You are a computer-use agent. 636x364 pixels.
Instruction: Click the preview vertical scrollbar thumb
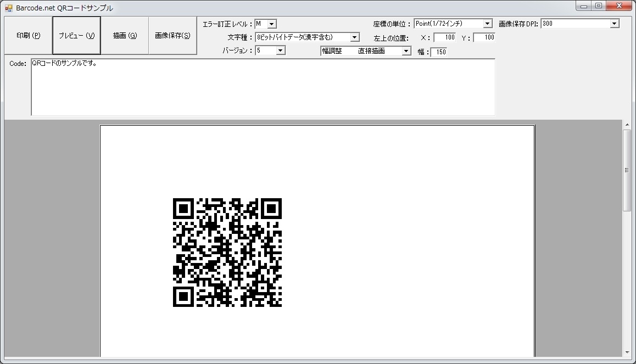pyautogui.click(x=627, y=170)
